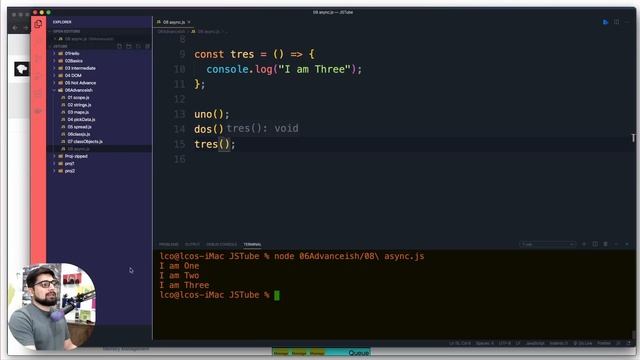640x360 pixels.
Task: Click the Explorer panel header title
Action: coord(62,22)
